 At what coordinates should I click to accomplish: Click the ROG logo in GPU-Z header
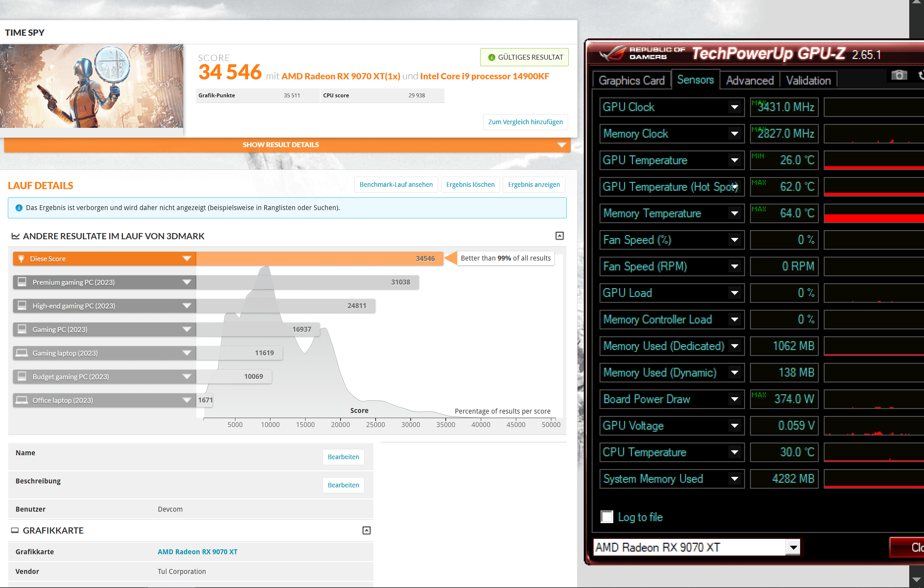click(x=613, y=53)
